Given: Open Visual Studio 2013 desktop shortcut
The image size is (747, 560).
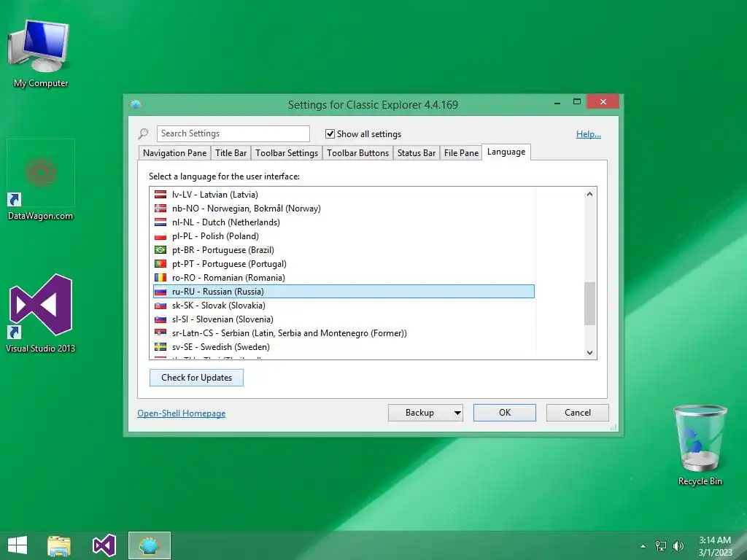Looking at the screenshot, I should 41,313.
